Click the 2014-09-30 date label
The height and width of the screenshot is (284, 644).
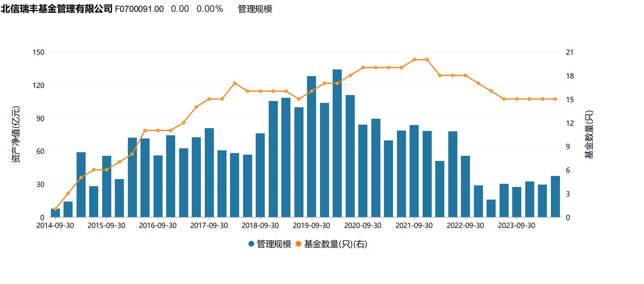[x=55, y=226]
